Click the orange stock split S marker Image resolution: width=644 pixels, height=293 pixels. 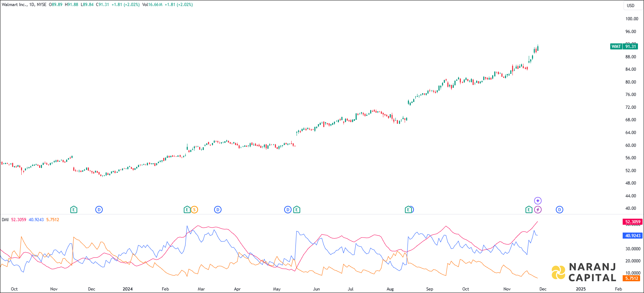pos(194,210)
